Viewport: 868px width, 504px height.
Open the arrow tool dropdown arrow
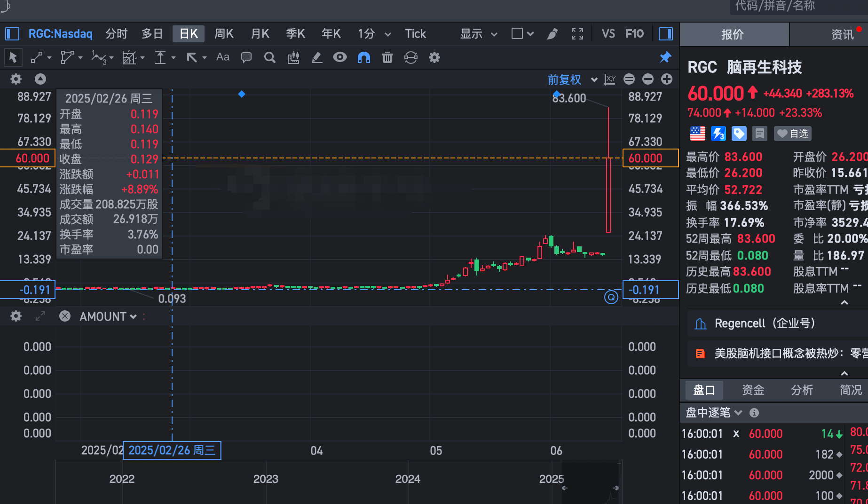[205, 58]
